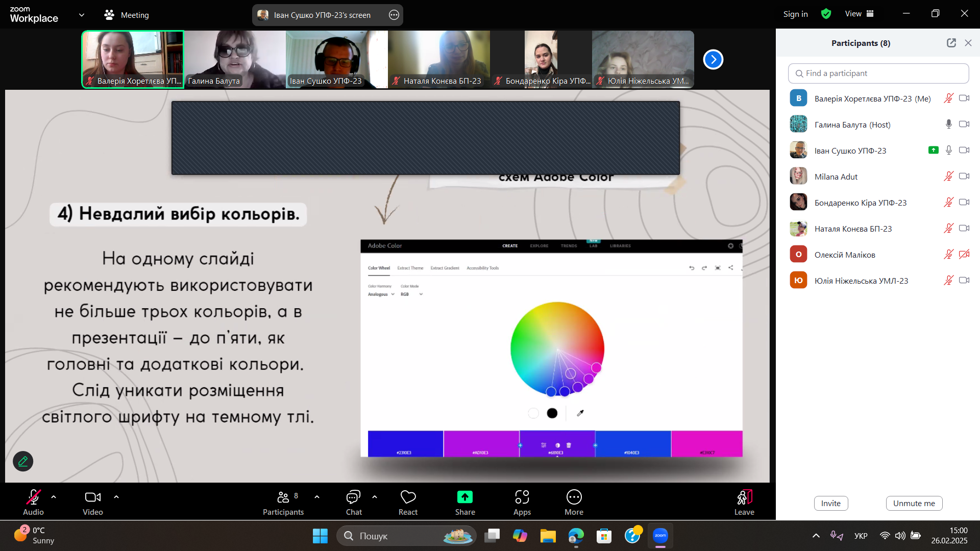Screen dimensions: 980x551
Task: Open the Apps panel
Action: pyautogui.click(x=522, y=503)
